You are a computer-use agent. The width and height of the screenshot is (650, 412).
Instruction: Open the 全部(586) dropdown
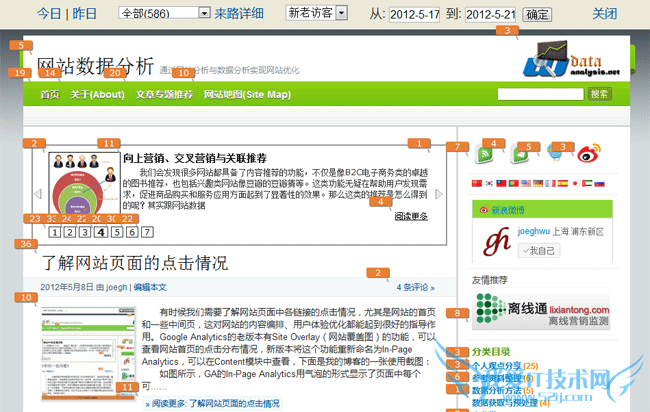click(164, 13)
